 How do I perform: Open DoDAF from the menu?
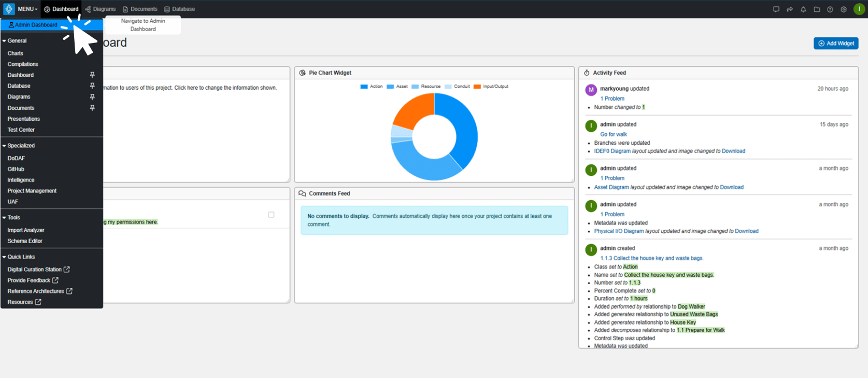16,158
